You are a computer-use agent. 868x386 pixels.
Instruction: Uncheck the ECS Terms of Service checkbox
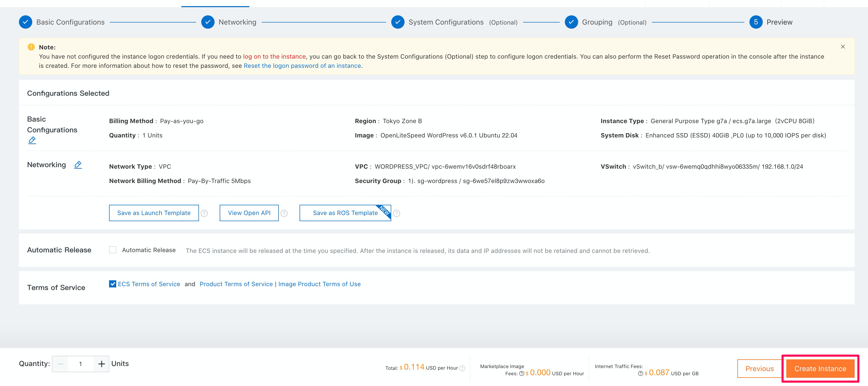click(113, 284)
